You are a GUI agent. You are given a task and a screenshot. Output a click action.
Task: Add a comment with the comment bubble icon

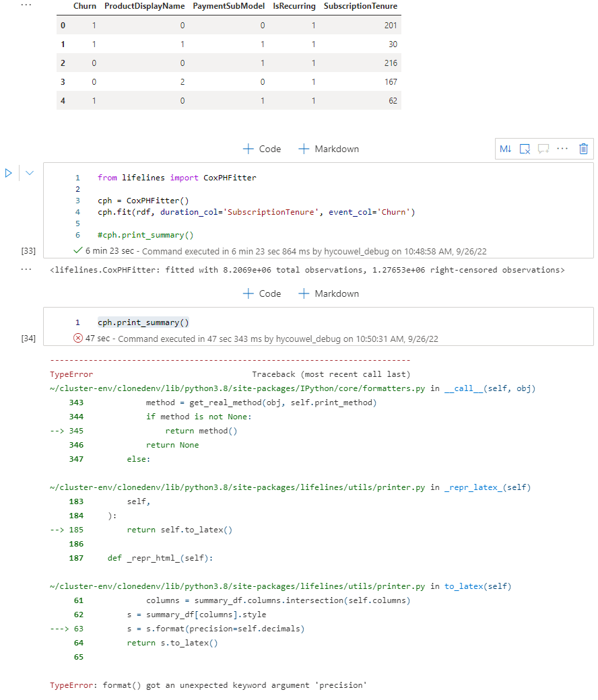point(543,149)
